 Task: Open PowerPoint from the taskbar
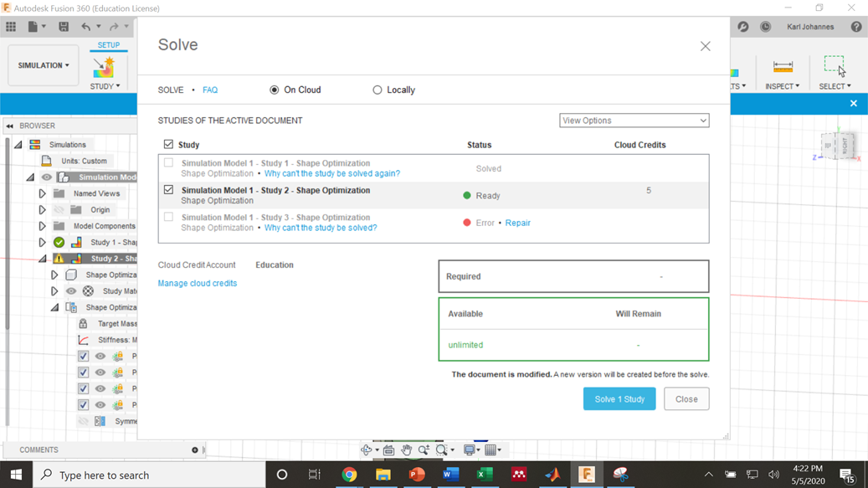pyautogui.click(x=417, y=474)
